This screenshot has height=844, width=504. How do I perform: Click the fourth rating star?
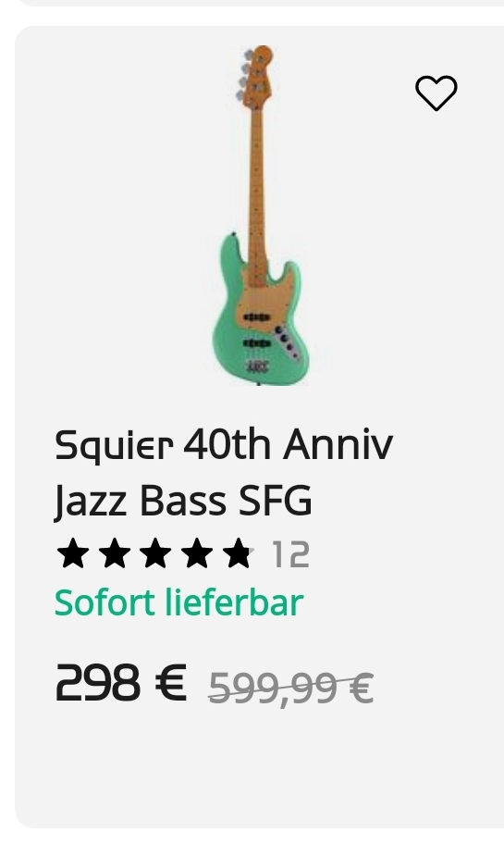click(196, 553)
